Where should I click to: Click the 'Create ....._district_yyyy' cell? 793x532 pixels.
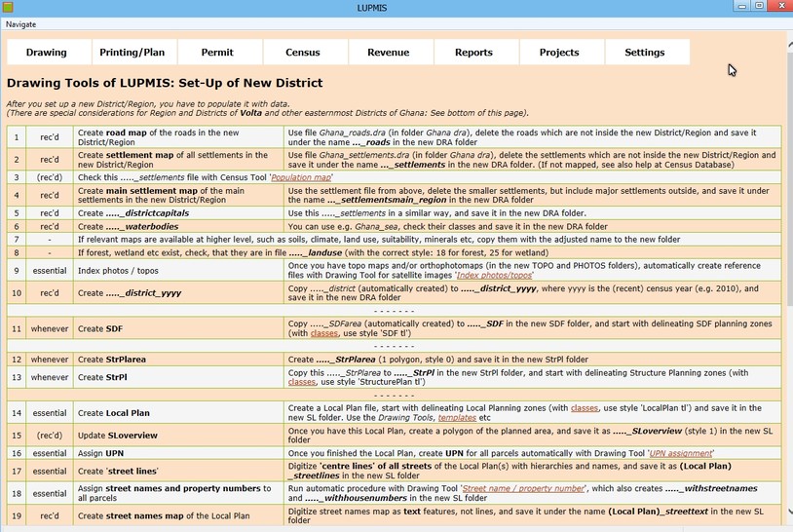tap(178, 293)
